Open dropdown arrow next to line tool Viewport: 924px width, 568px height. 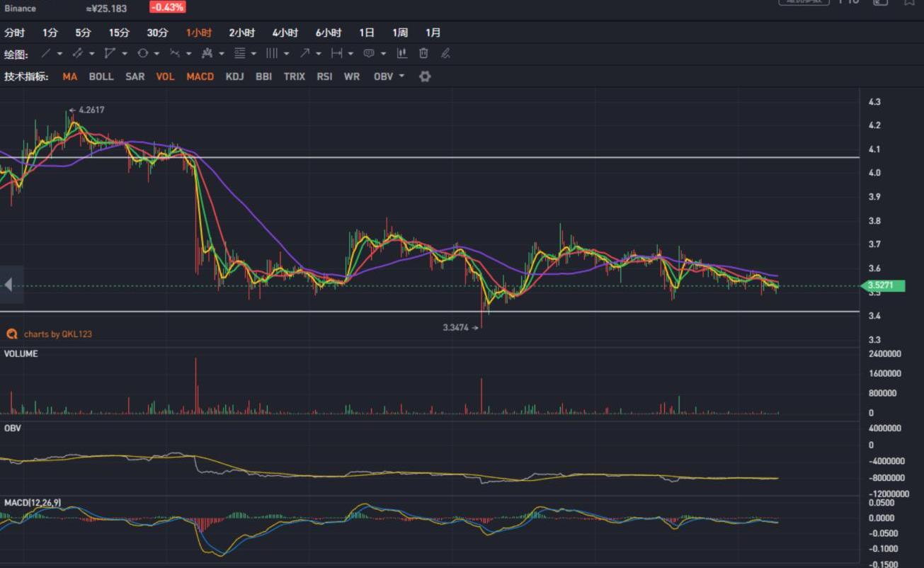59,54
